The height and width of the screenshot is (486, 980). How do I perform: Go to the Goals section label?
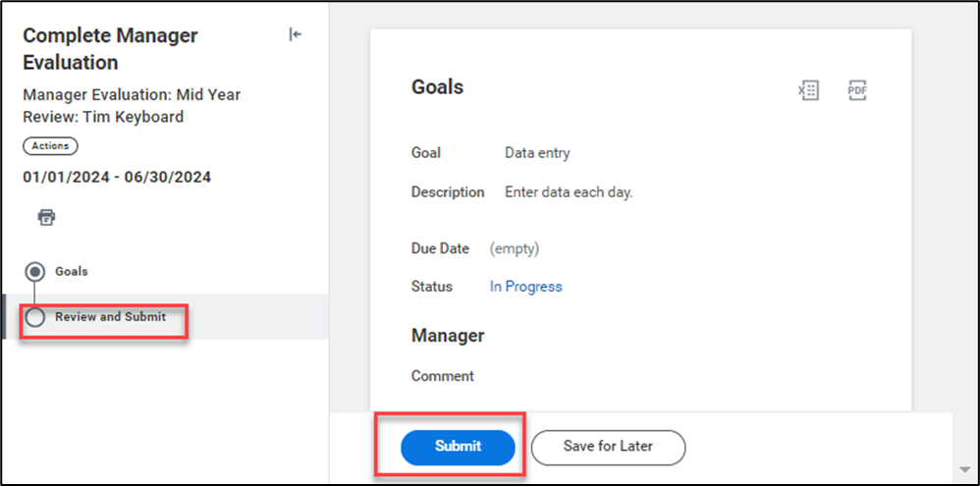click(x=72, y=272)
